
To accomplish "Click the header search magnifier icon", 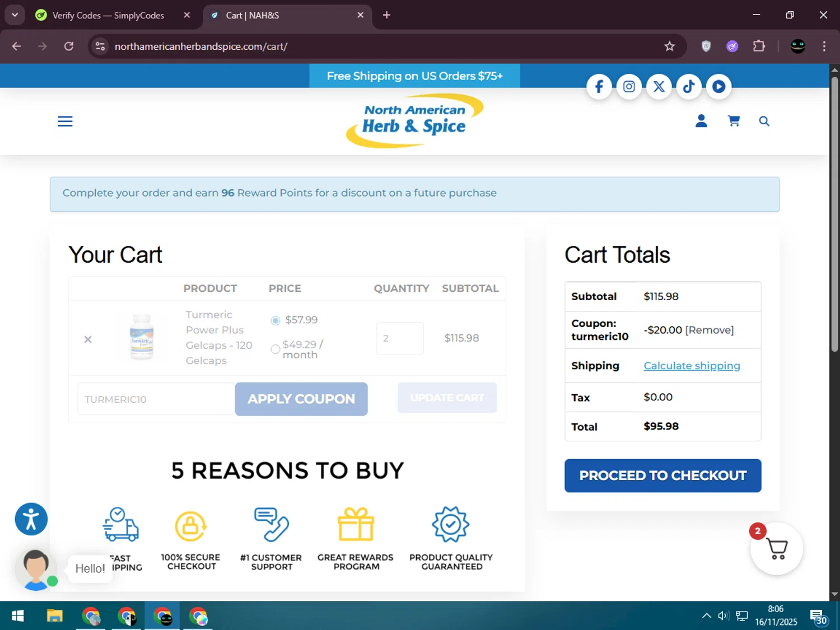I will click(764, 121).
